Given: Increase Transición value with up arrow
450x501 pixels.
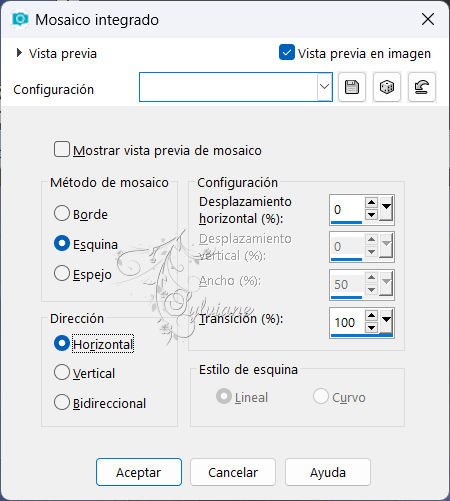Looking at the screenshot, I should [371, 315].
